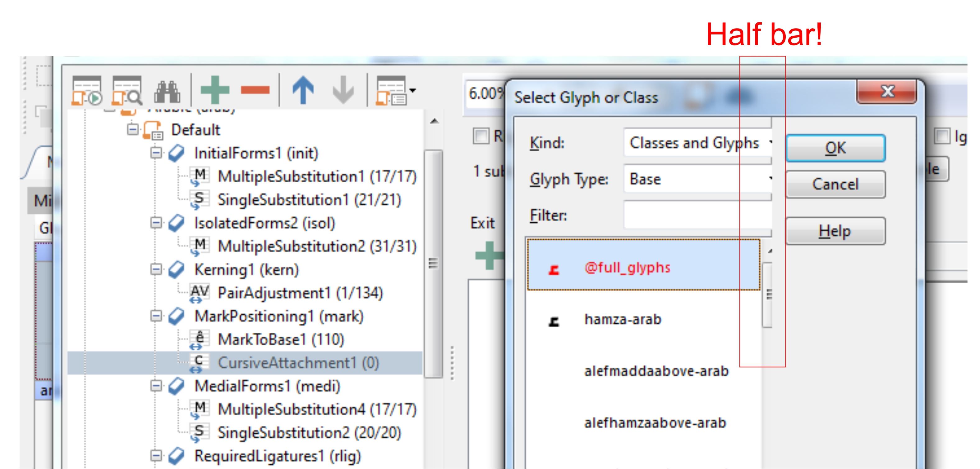Image resolution: width=980 pixels, height=469 pixels.
Task: Collapse the Default language node
Action: [132, 130]
